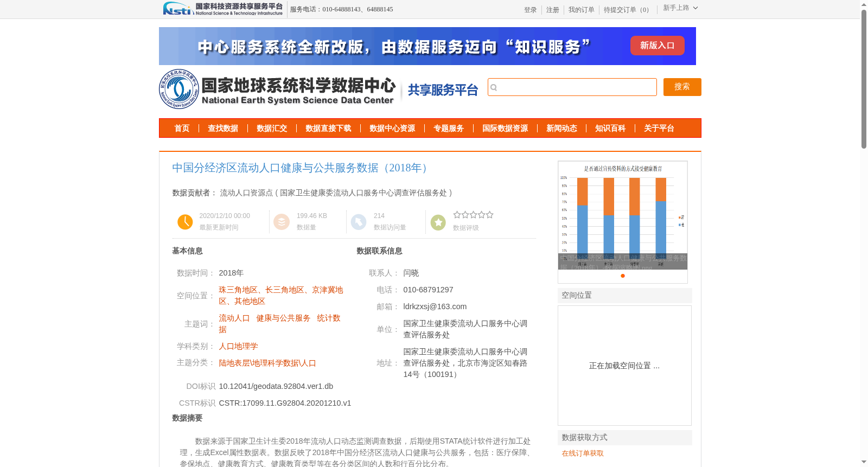Click the DOI value 10.12041/geodata.92804.ver1.db
This screenshot has width=868, height=467.
pos(276,386)
